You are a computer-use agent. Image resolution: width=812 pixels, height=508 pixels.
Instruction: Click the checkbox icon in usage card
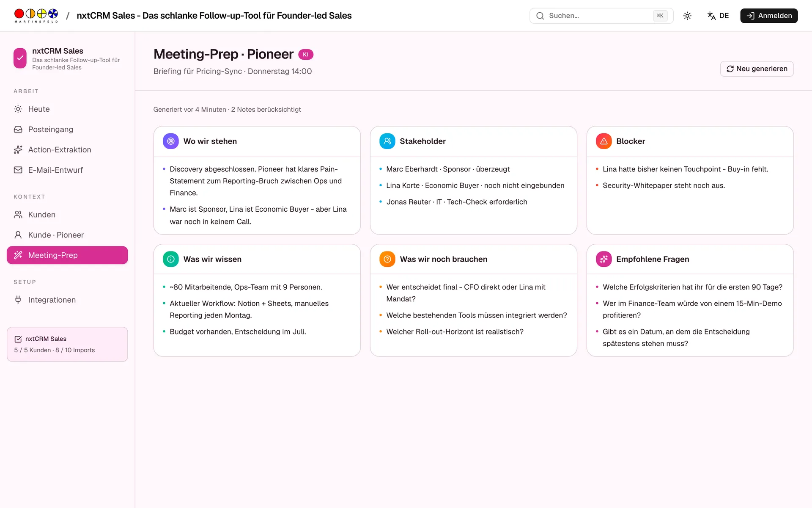tap(18, 339)
